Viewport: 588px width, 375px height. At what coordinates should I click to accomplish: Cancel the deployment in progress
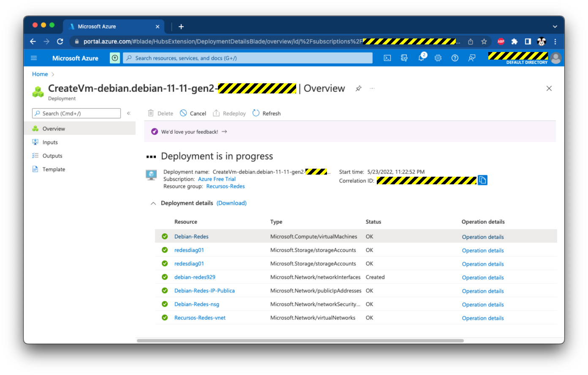pos(193,113)
